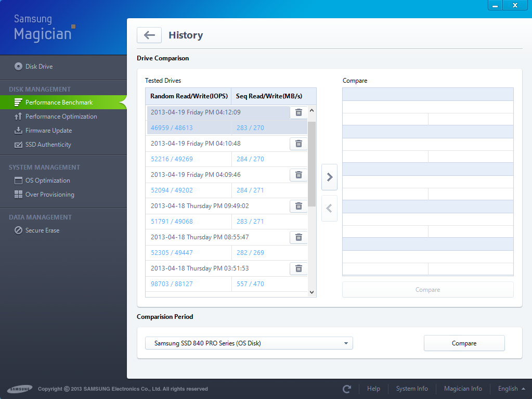Remove from Compare with left arrow
The width and height of the screenshot is (532, 399).
pyautogui.click(x=329, y=208)
